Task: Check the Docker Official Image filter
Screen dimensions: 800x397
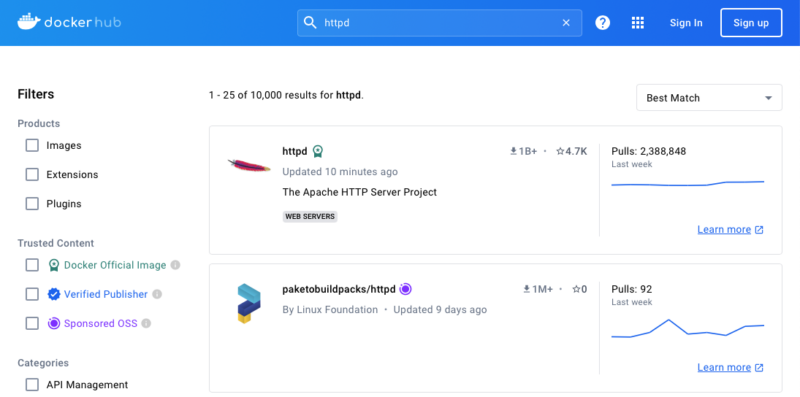Action: [x=32, y=265]
